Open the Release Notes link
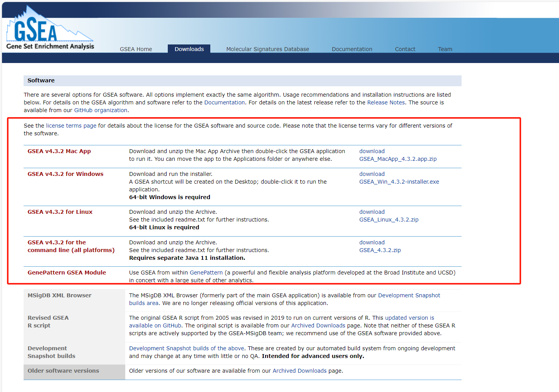The height and width of the screenshot is (392, 559). pyautogui.click(x=386, y=102)
